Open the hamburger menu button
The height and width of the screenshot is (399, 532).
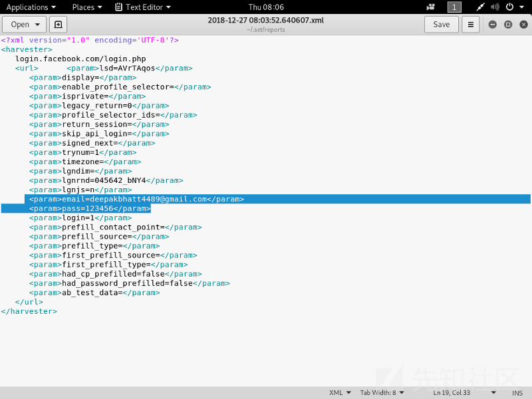click(471, 25)
